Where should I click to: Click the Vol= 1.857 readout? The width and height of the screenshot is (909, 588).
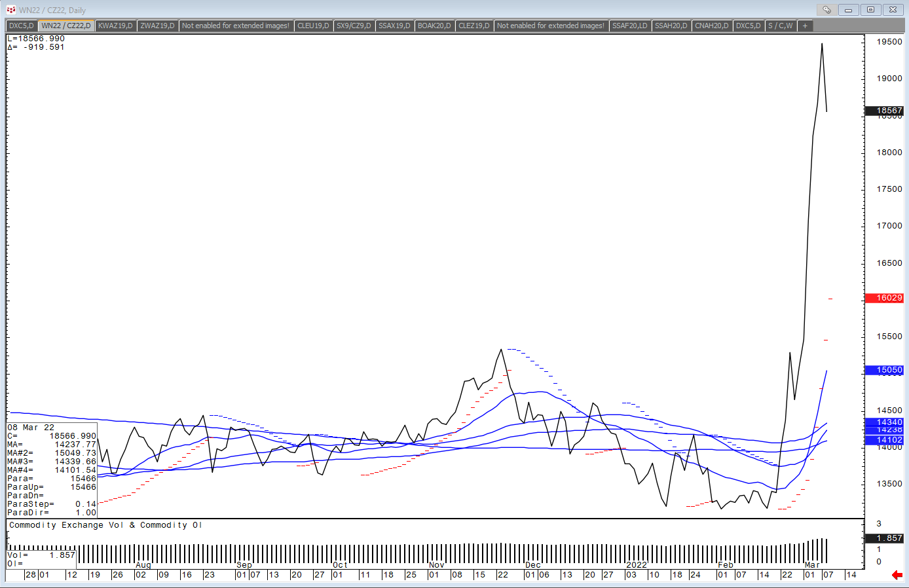(41, 555)
